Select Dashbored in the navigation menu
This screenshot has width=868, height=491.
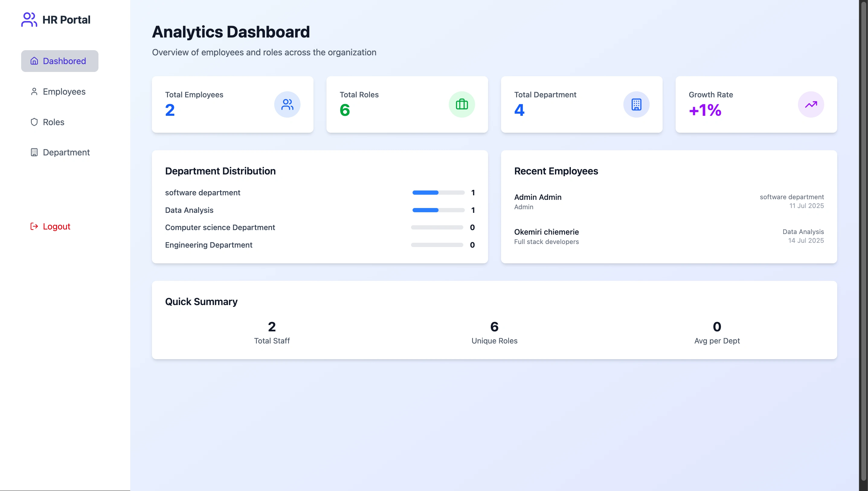tap(64, 61)
